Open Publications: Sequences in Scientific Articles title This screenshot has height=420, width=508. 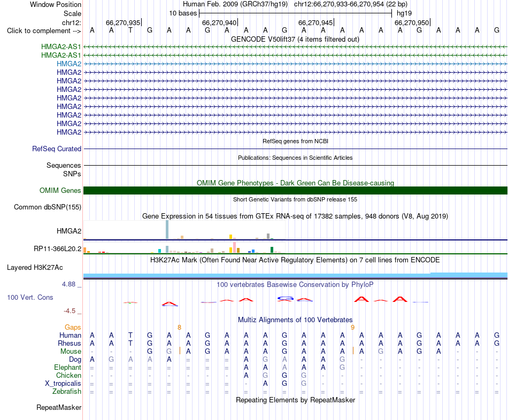click(295, 158)
